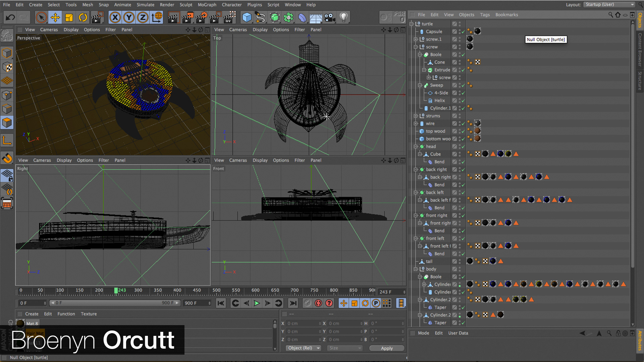Click the X position field

304,324
